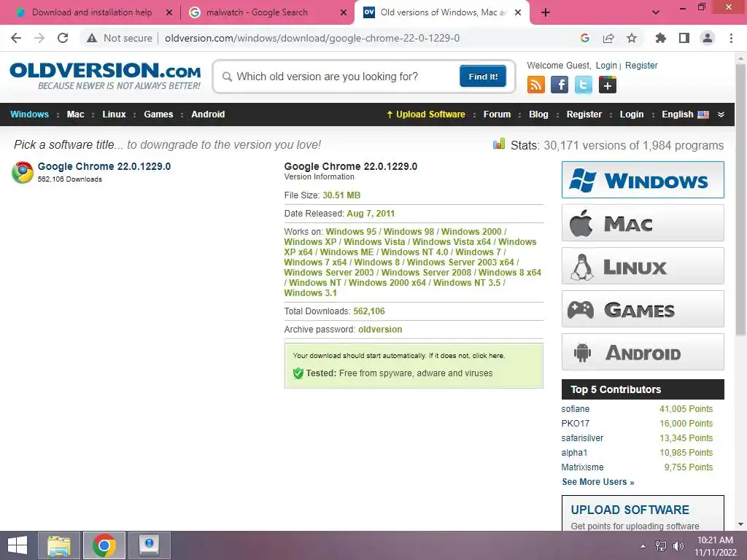Click the Upload Software sidebar heading
Screen dimensions: 747x560
[630, 510]
